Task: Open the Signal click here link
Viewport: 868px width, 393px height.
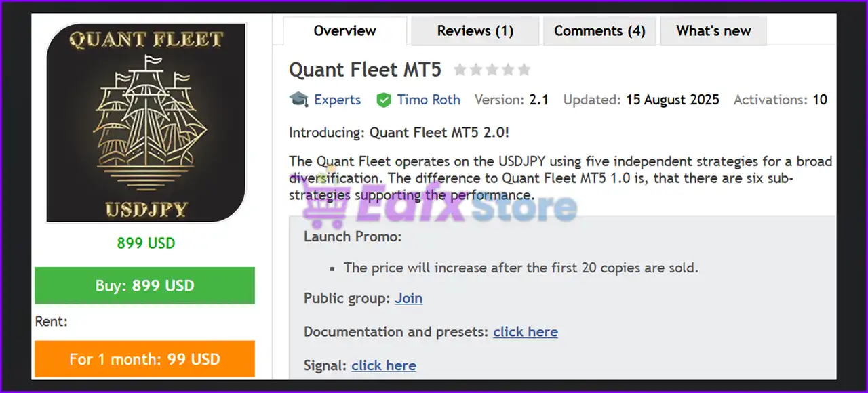Action: 383,365
